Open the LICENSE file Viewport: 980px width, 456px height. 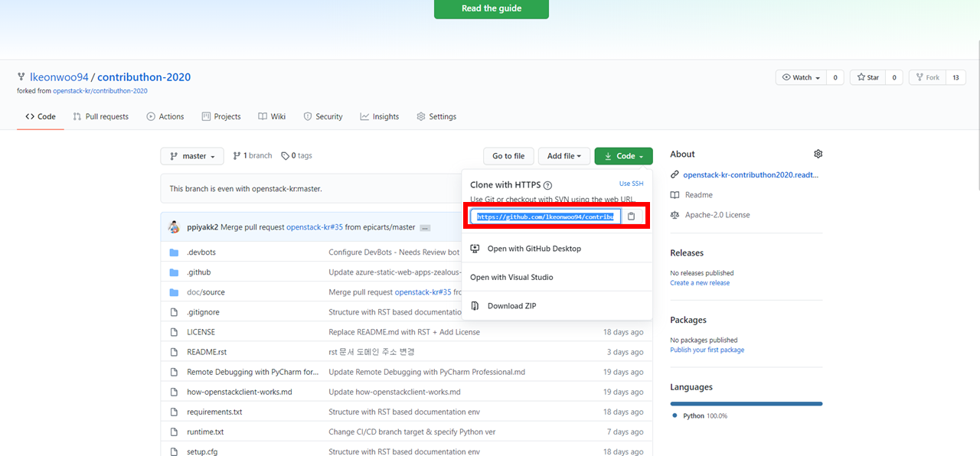201,332
